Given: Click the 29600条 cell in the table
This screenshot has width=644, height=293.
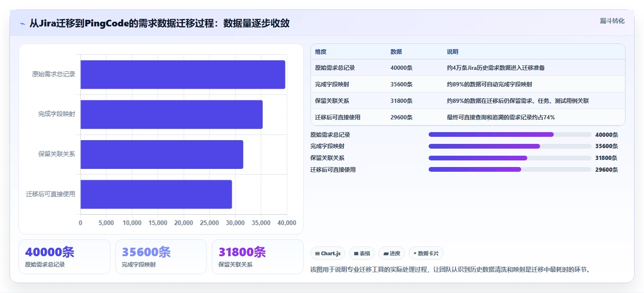Looking at the screenshot, I should pos(402,117).
